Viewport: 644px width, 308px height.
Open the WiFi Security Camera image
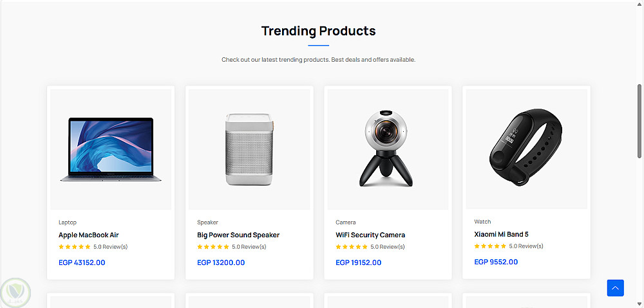[x=388, y=149]
